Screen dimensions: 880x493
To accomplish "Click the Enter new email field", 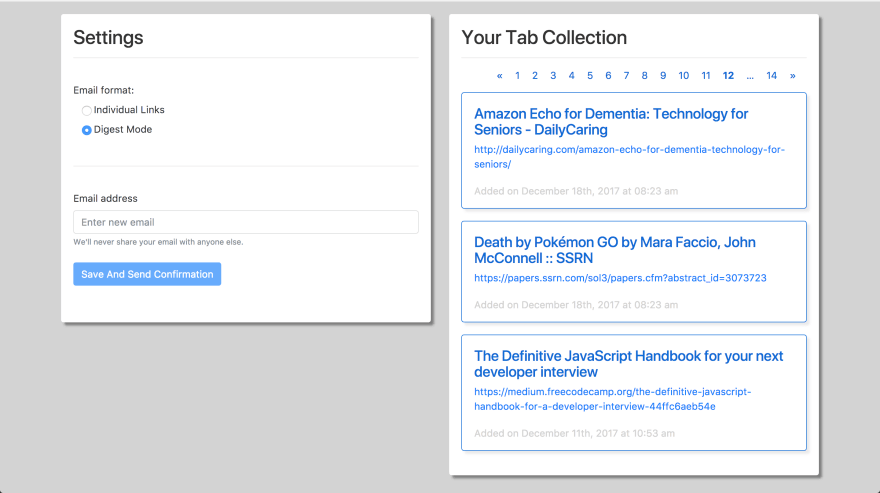I will pyautogui.click(x=246, y=222).
